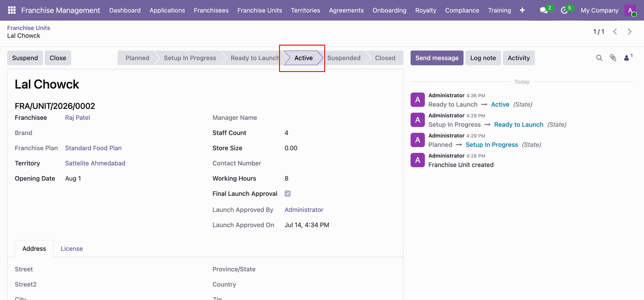The height and width of the screenshot is (300, 644).
Task: Click the reference FRA/UNIT/2026/0002
Action: (x=55, y=106)
